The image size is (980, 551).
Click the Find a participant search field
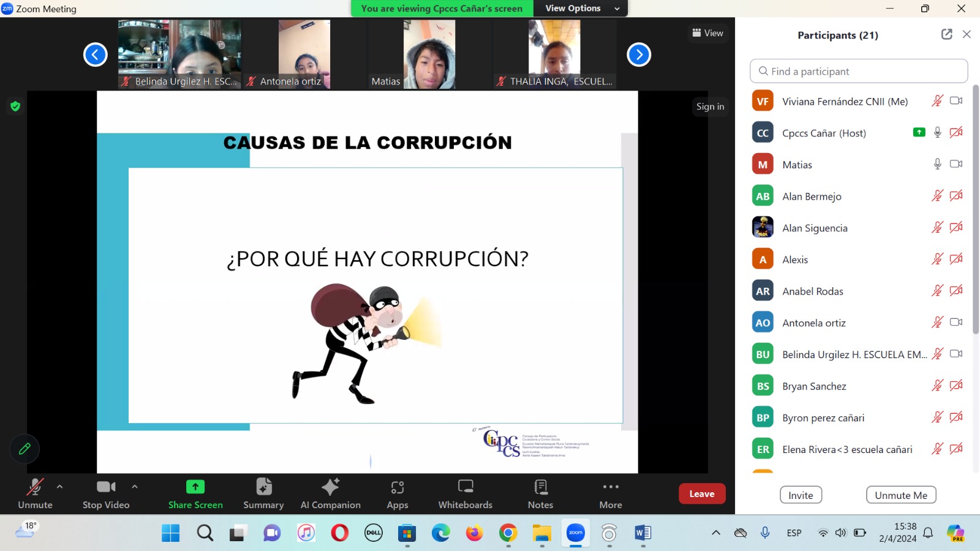(x=859, y=71)
